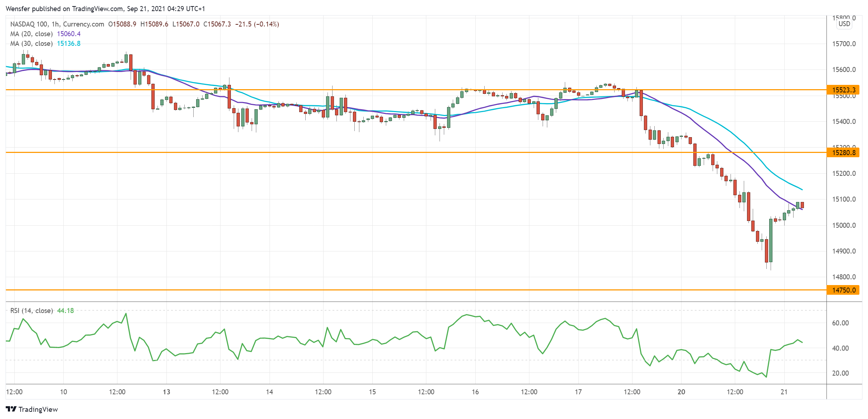Viewport: 868px width, 419px height.
Task: Click the 60.00 level on the RSI axis
Action: point(840,323)
